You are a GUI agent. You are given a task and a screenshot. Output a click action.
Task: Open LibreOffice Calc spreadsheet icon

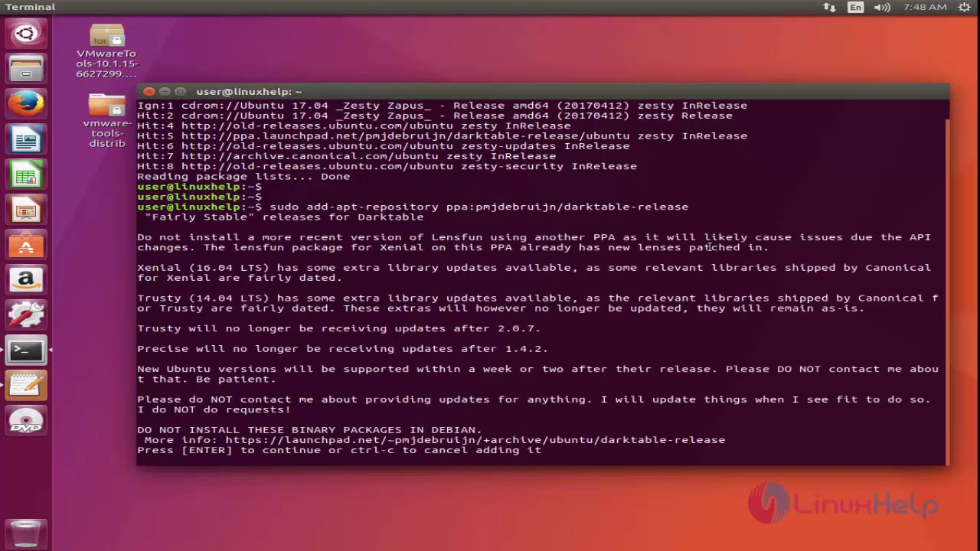[x=26, y=174]
